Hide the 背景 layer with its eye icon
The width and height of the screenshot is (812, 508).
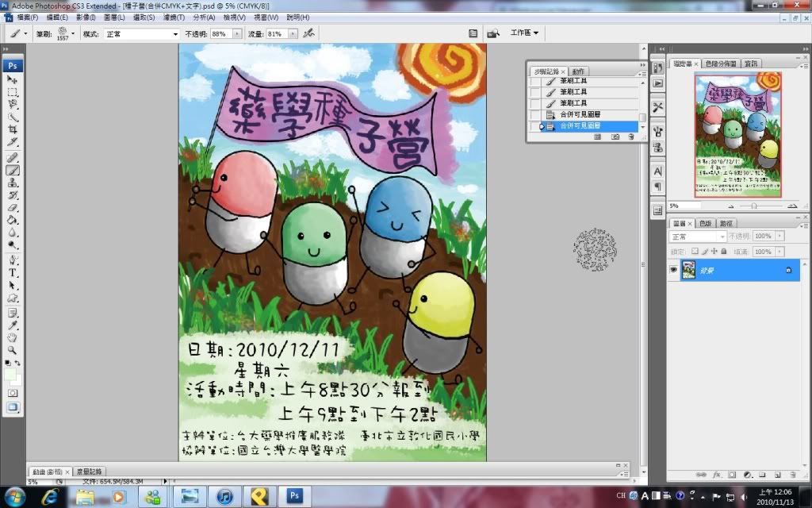click(x=674, y=270)
